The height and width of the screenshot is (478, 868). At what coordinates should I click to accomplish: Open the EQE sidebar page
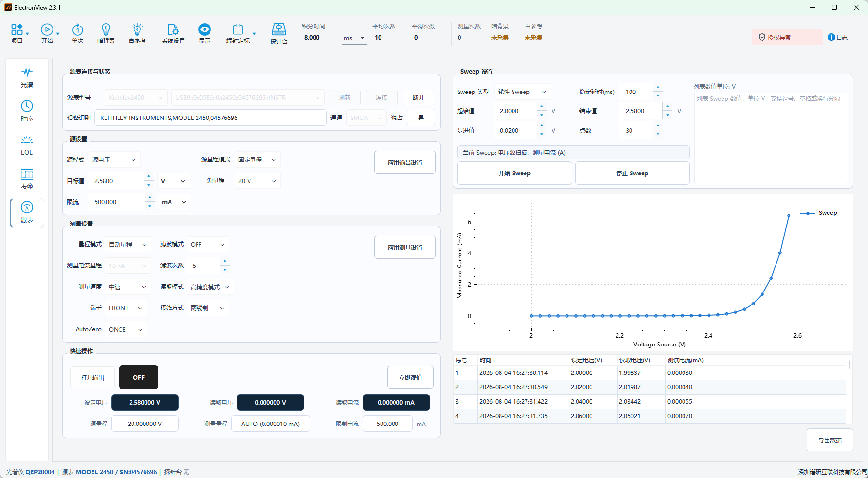click(27, 145)
